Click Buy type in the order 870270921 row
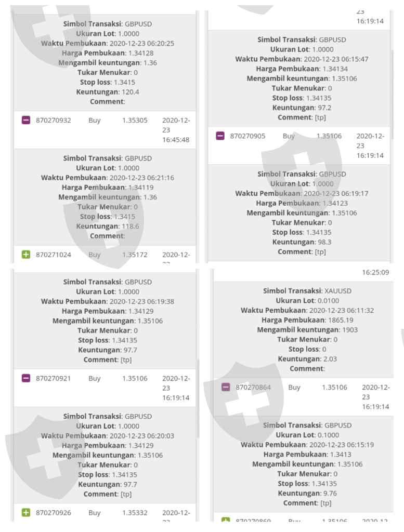The image size is (404, 532). pos(95,378)
